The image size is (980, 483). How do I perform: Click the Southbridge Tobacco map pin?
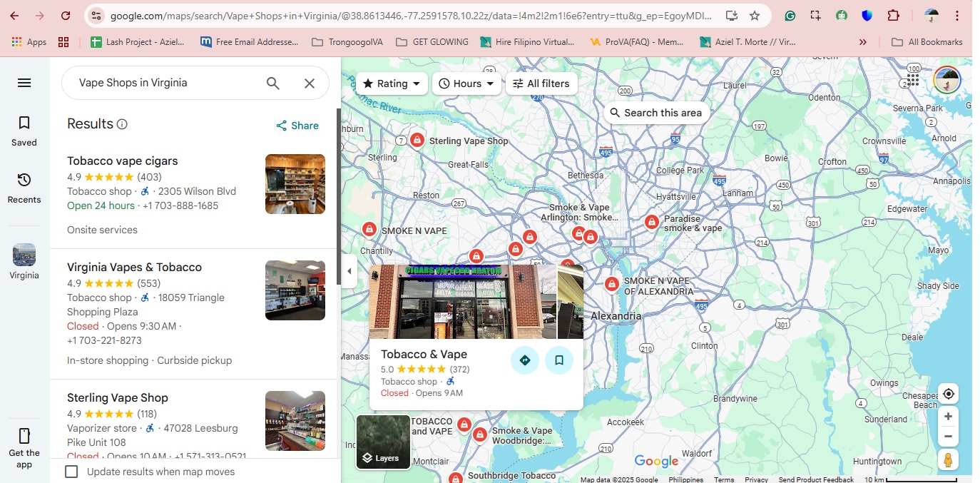(x=455, y=478)
